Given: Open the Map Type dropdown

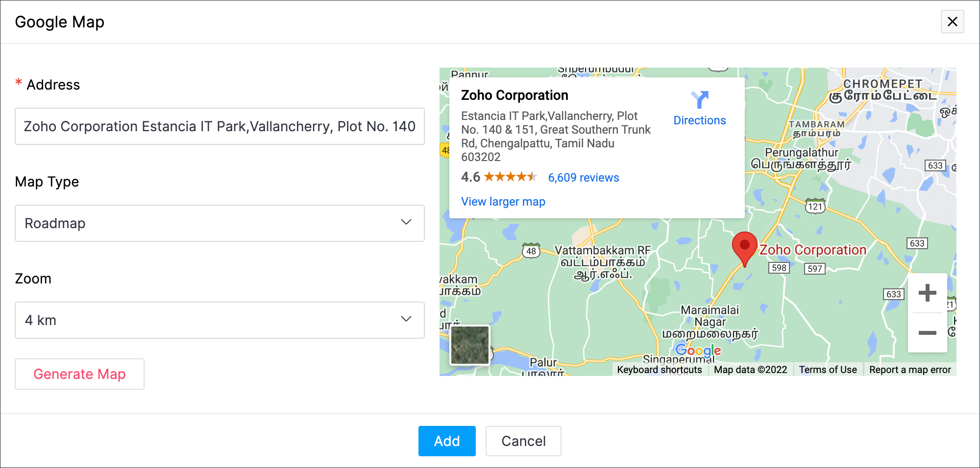Looking at the screenshot, I should [x=220, y=223].
